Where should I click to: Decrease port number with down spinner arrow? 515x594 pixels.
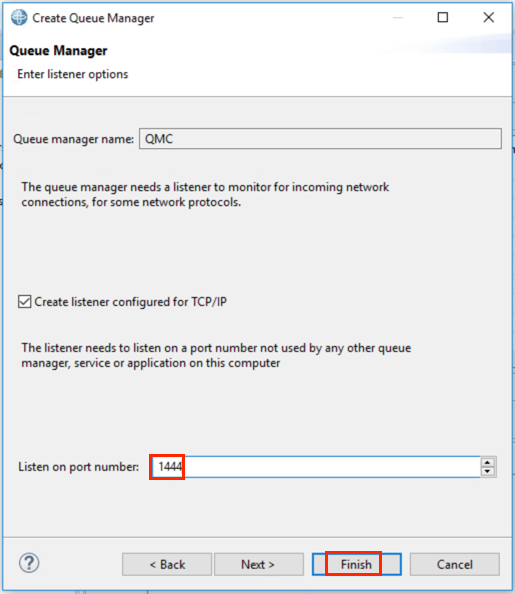487,472
